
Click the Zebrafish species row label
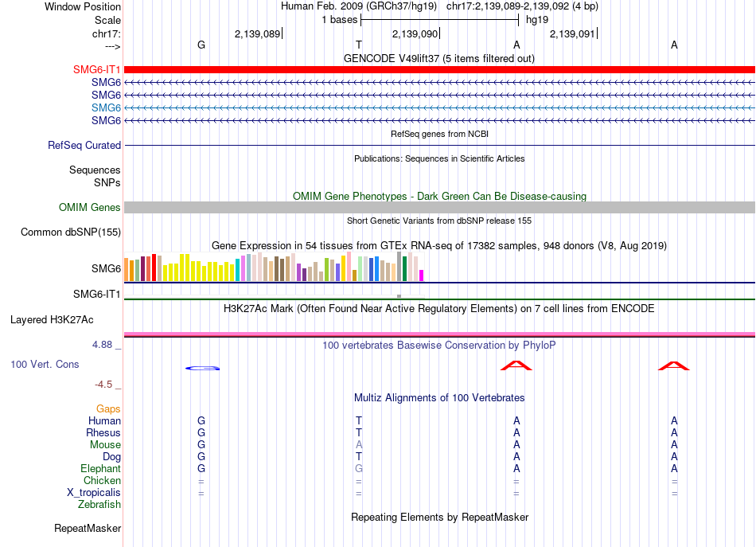(99, 504)
